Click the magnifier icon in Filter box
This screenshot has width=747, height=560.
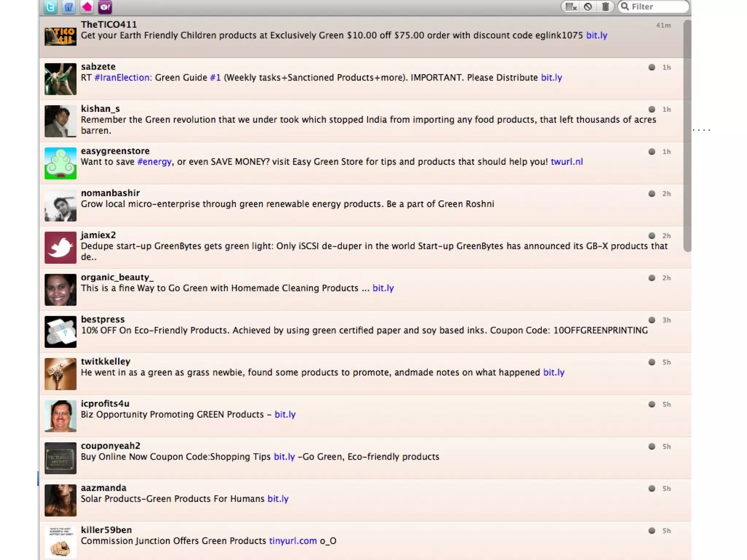[625, 7]
